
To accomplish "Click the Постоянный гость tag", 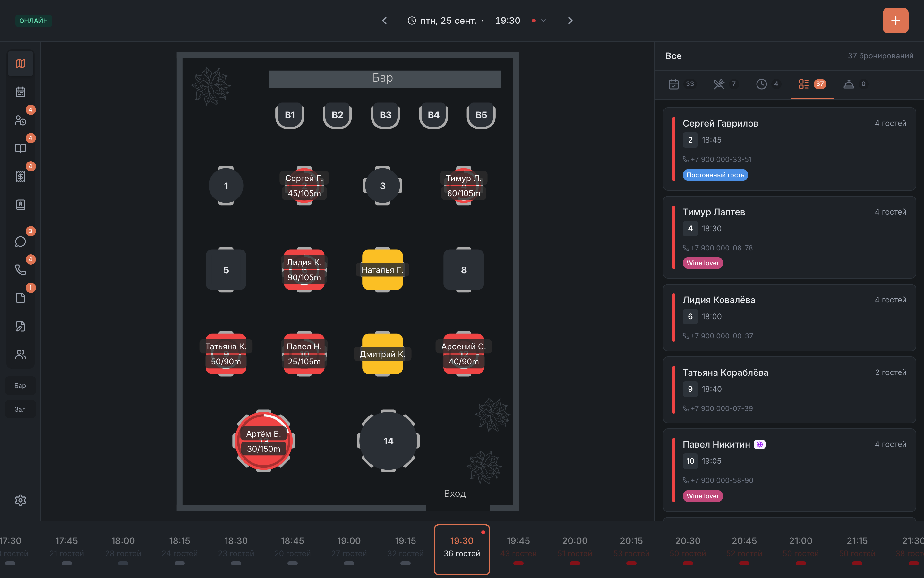I will 715,175.
